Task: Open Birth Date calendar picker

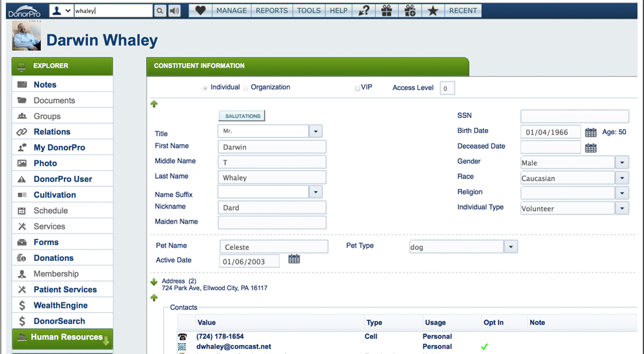Action: (x=591, y=132)
